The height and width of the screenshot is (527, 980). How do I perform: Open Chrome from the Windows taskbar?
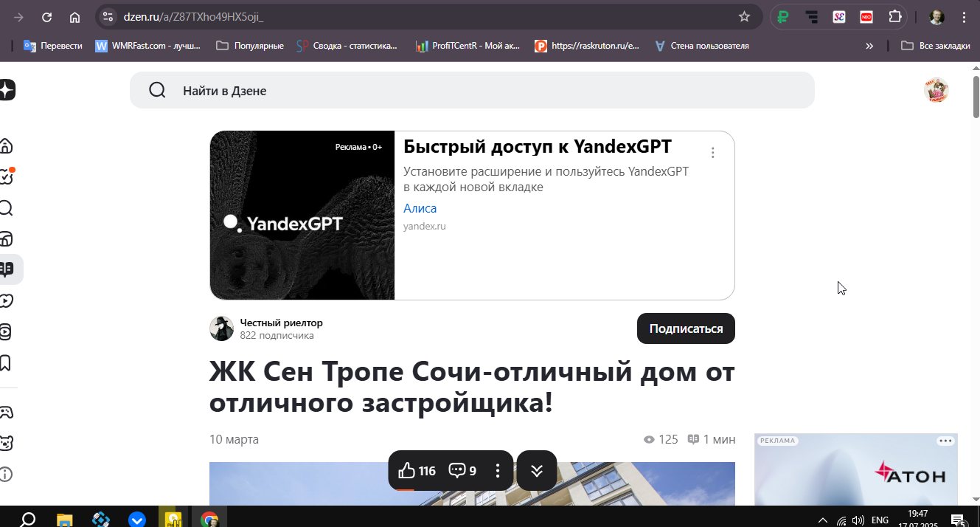point(209,519)
